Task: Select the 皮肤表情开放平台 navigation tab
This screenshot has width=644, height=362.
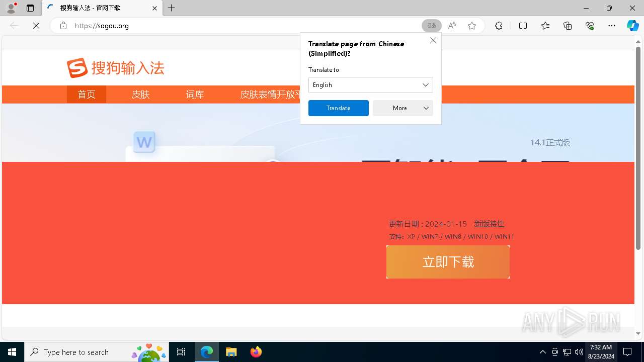Action: (270, 95)
